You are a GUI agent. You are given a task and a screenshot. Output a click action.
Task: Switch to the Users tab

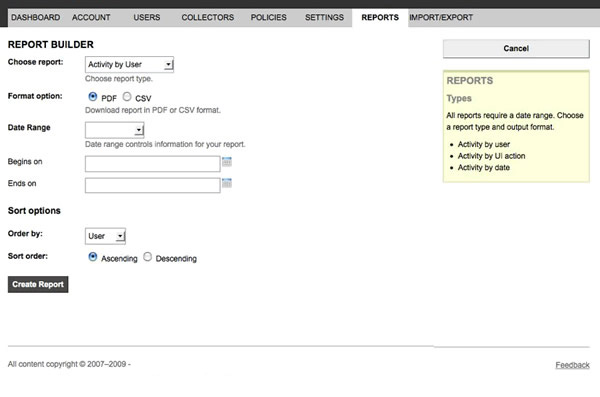pyautogui.click(x=147, y=18)
